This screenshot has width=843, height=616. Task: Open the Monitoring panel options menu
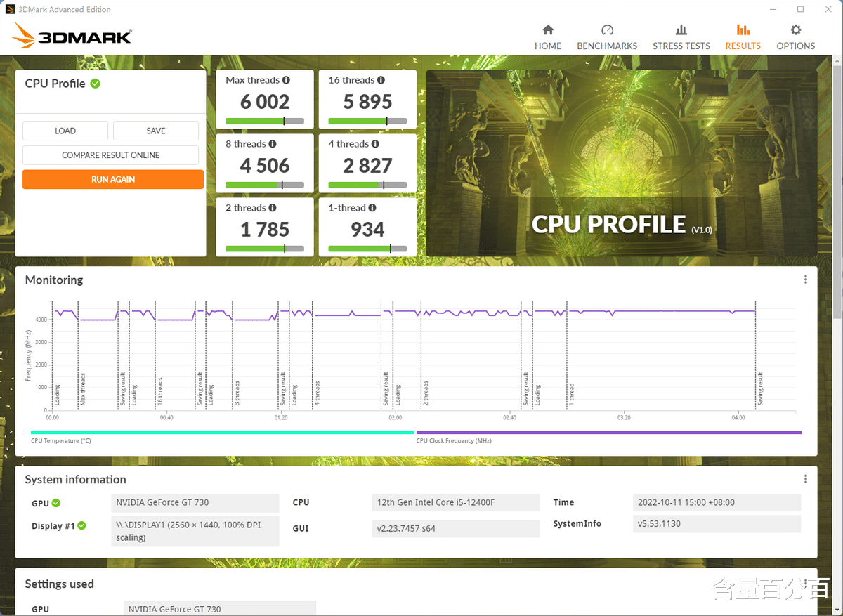[x=805, y=279]
